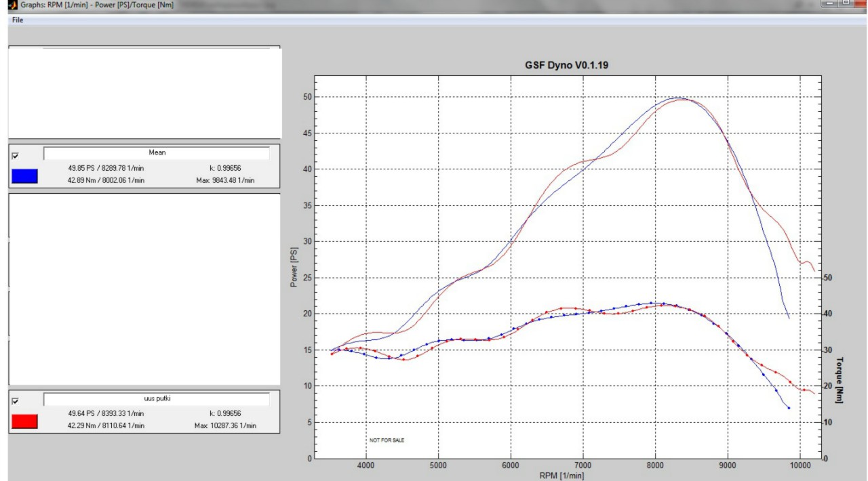Click the GSF Dyno V0.1.19 chart title
Image resolution: width=868 pixels, height=481 pixels.
click(x=570, y=65)
